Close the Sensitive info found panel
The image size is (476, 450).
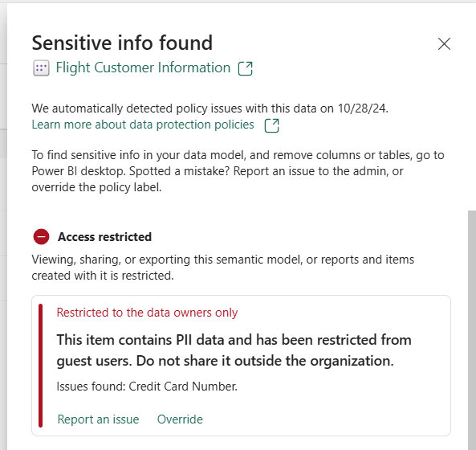pyautogui.click(x=444, y=43)
